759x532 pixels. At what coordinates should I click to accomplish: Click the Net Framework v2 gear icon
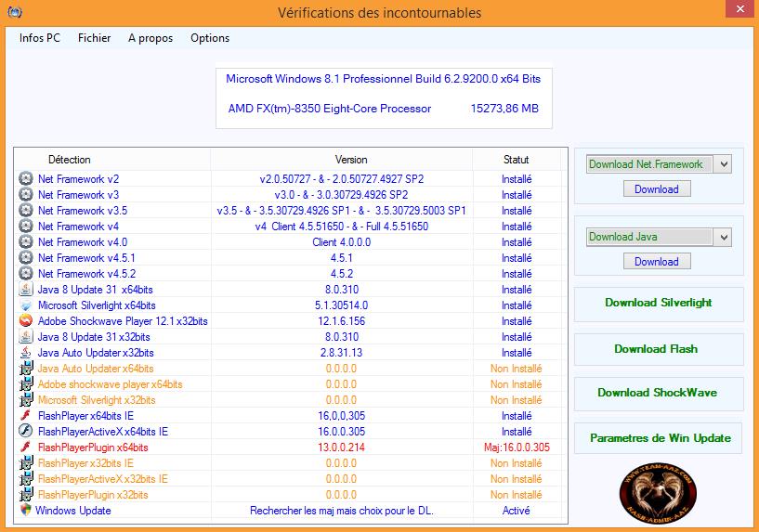pyautogui.click(x=26, y=178)
